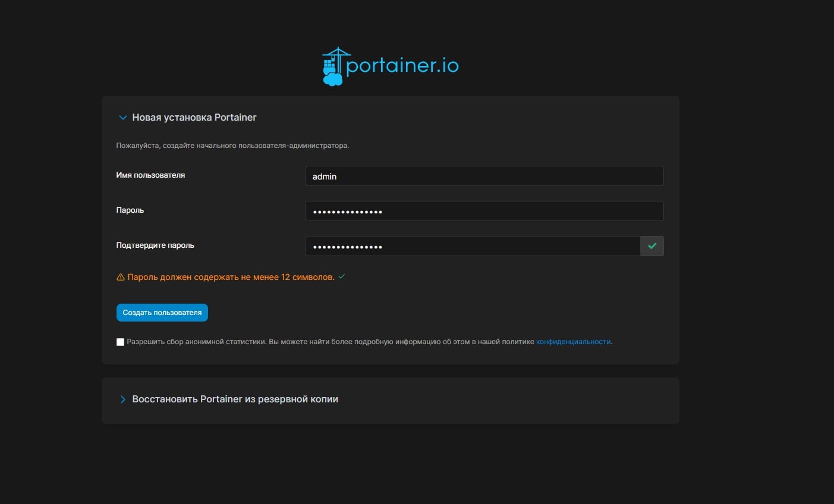Click Создать пользователя button
Image resolution: width=834 pixels, height=504 pixels.
pyautogui.click(x=162, y=313)
